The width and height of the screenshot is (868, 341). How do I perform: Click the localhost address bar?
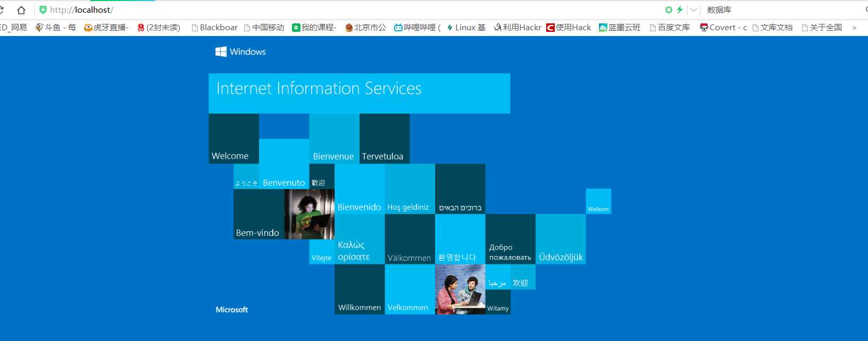pos(351,10)
